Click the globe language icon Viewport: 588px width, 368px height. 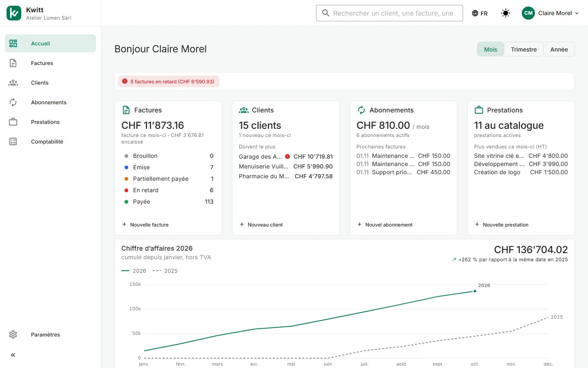click(x=475, y=13)
